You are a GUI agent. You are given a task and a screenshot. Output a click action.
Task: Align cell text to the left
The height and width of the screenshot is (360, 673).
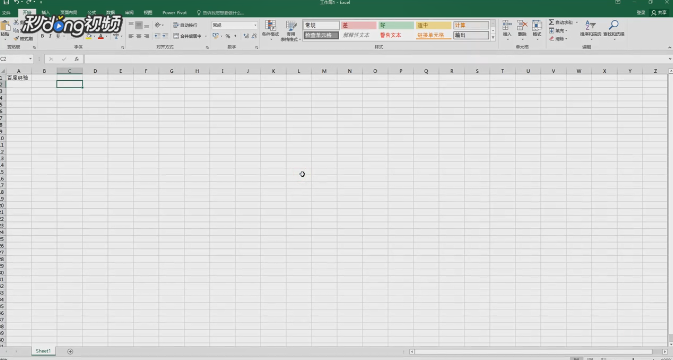pos(131,36)
